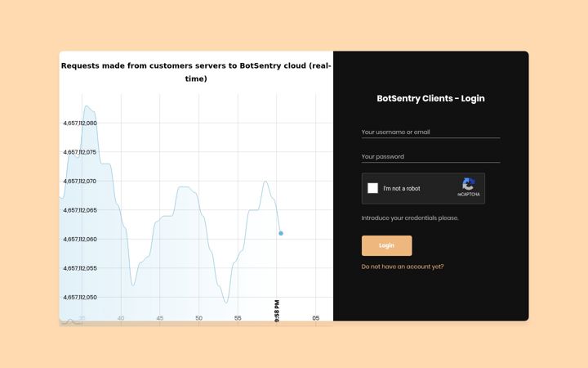Screen dimensions: 588x368
Task: Focus the username or email field
Action: click(430, 132)
